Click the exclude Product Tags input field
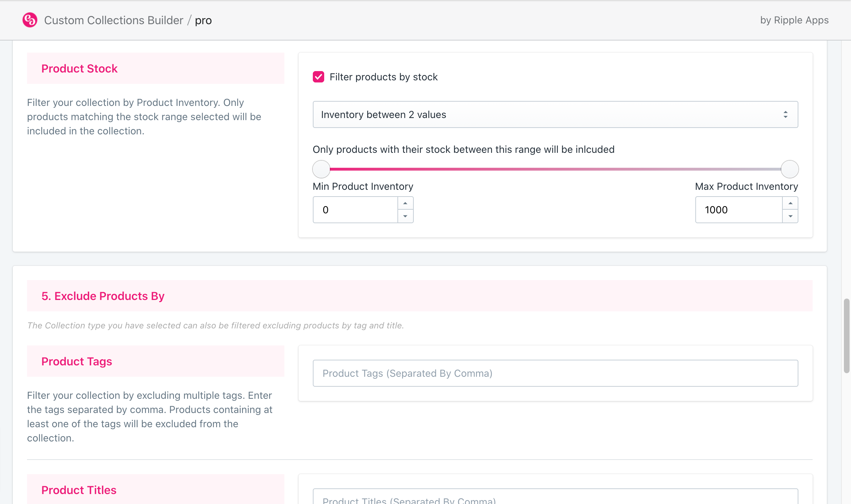This screenshot has height=504, width=851. tap(555, 373)
